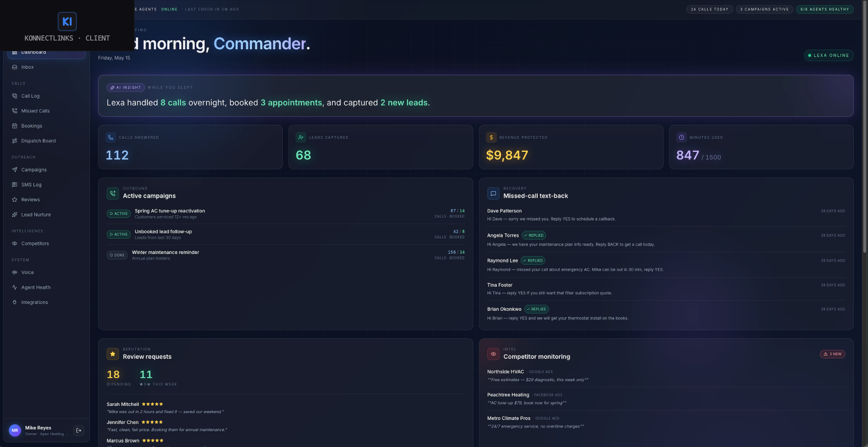Screen dimensions: 868x447
Task: Click the Agent Health pulse icon
Action: tap(14, 288)
